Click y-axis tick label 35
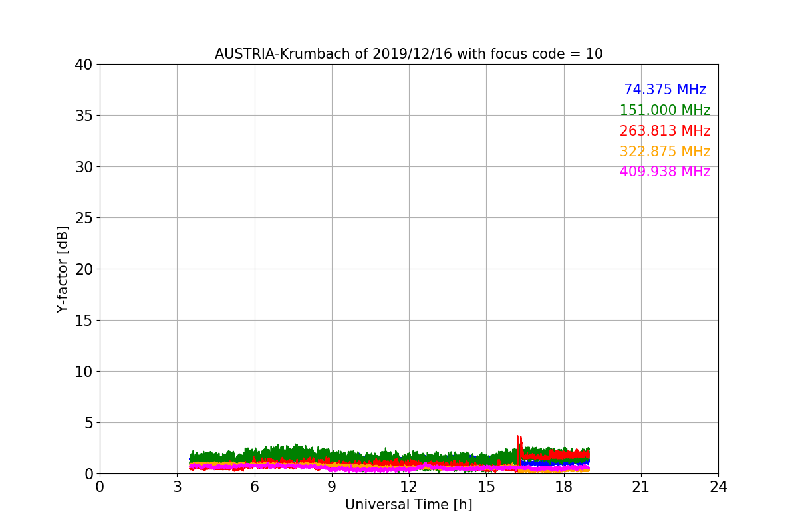The width and height of the screenshot is (798, 532). click(x=83, y=116)
